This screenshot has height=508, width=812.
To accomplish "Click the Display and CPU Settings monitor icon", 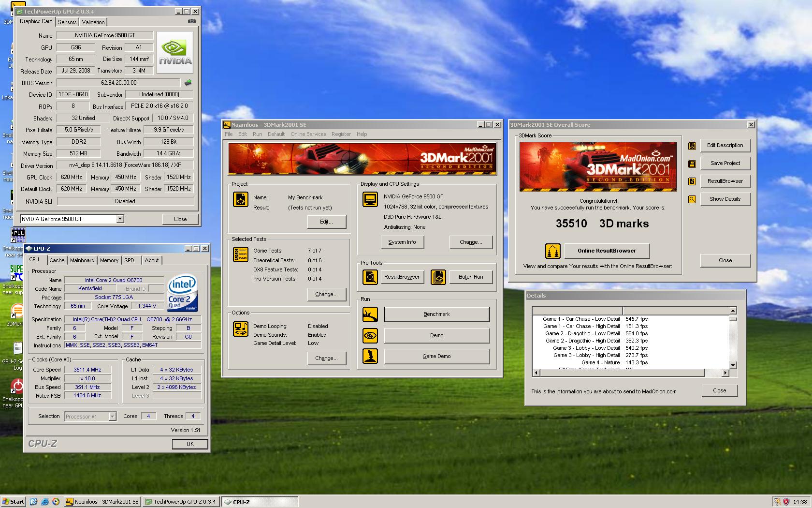I will (x=370, y=199).
